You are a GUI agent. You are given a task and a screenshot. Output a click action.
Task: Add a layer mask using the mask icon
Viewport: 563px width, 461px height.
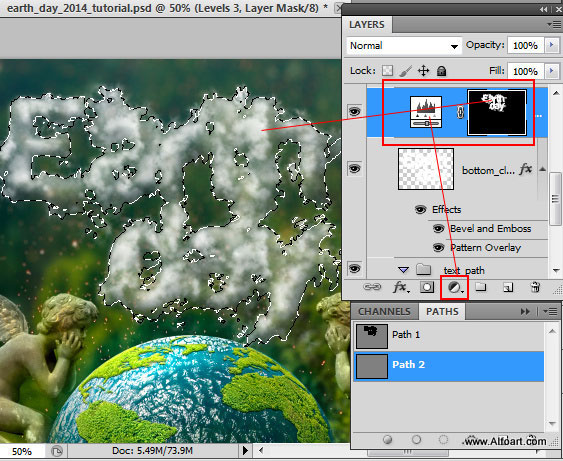(x=427, y=287)
